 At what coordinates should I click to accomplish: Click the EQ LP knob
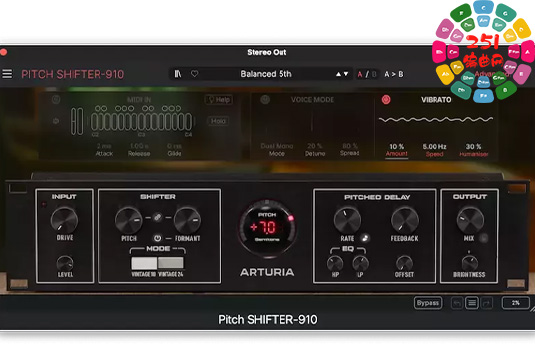point(360,263)
